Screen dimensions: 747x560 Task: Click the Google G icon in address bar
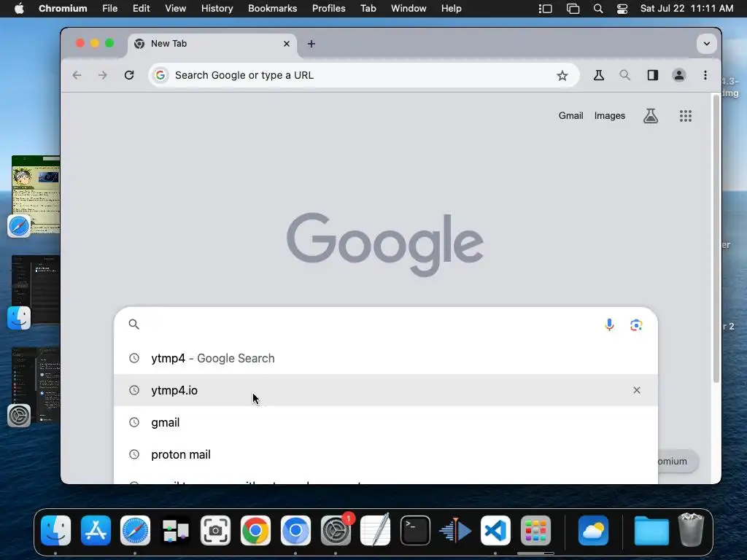click(160, 75)
